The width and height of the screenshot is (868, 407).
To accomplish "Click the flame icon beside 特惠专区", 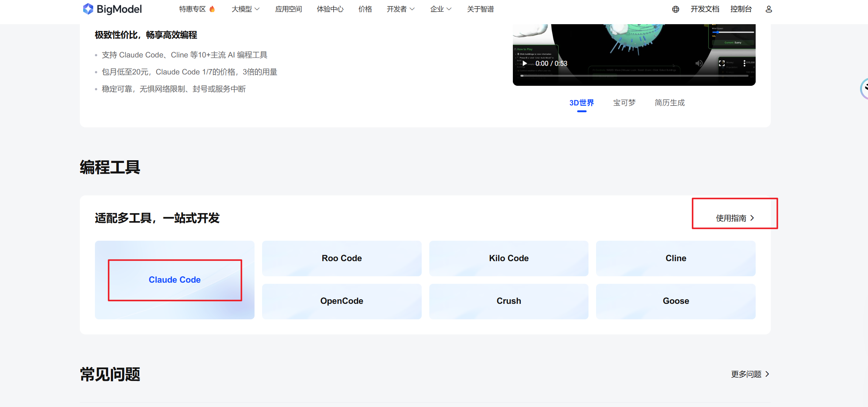I will point(212,9).
